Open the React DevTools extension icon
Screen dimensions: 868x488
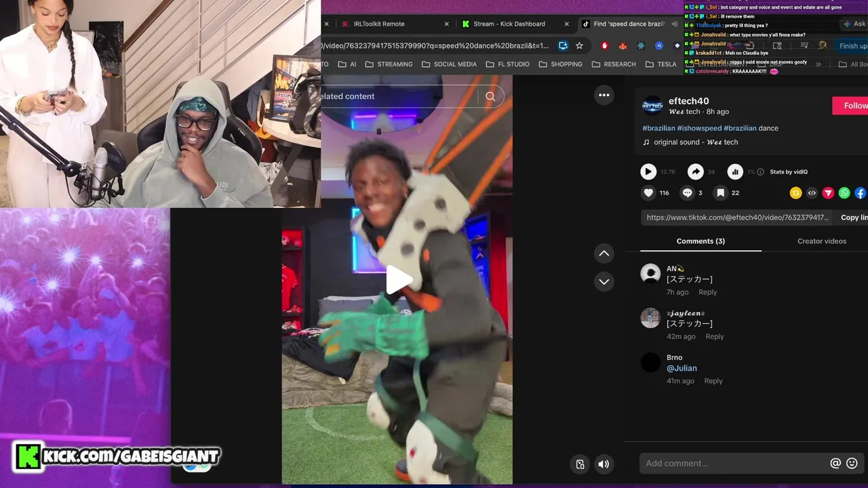point(641,45)
